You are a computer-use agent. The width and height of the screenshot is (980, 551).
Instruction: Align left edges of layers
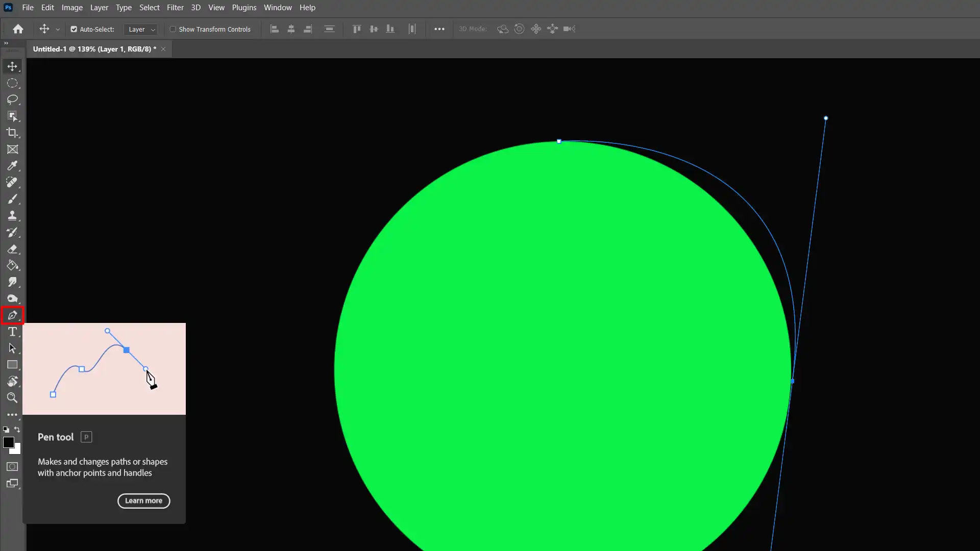[x=275, y=29]
